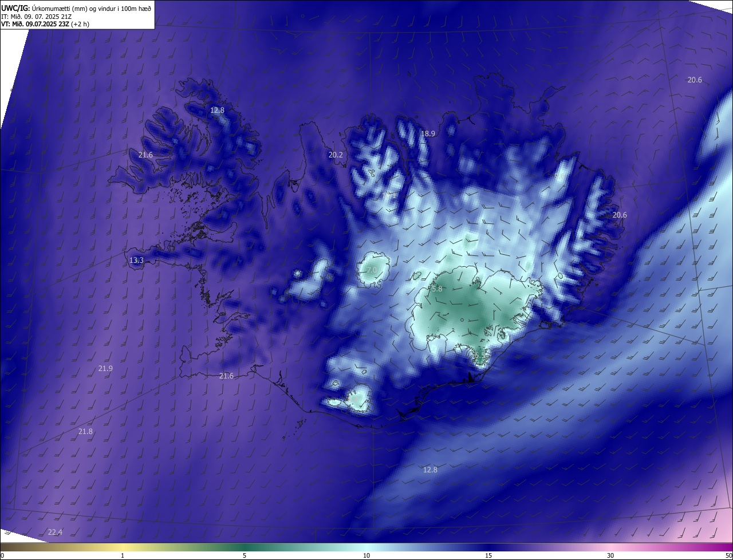The height and width of the screenshot is (560, 733).
Task: Click the 12.8 label over the Westfjords peninsula
Action: point(217,111)
